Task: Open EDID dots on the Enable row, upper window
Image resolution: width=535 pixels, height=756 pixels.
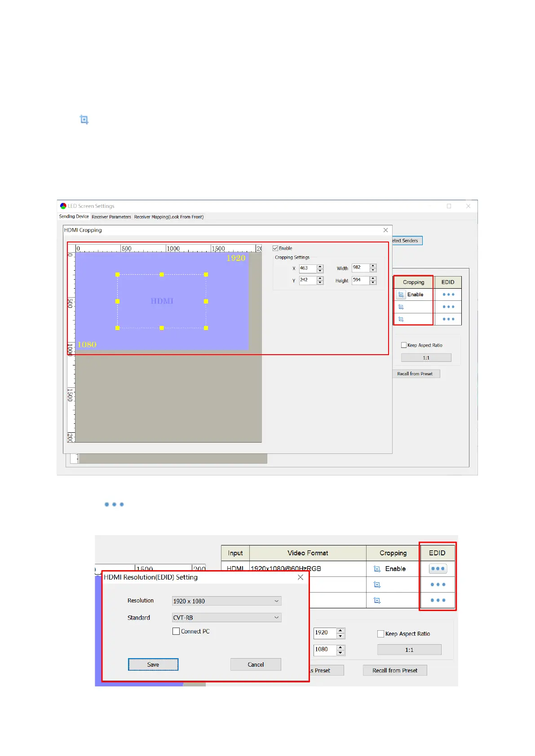Action: 448,294
